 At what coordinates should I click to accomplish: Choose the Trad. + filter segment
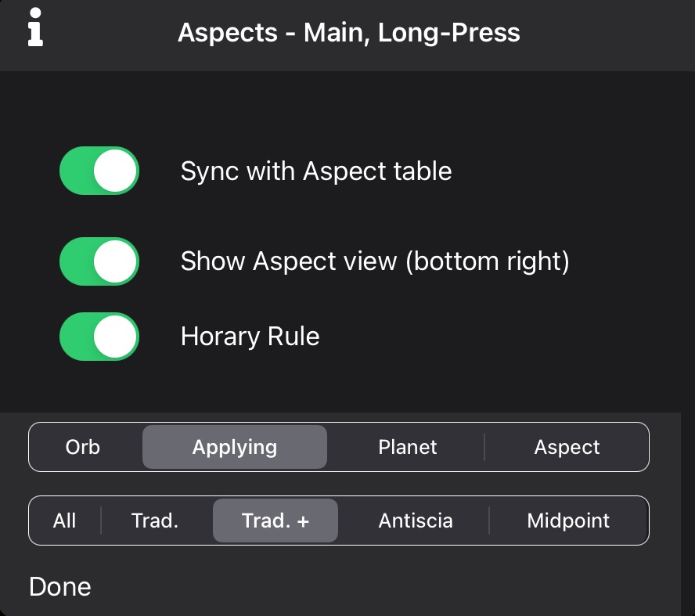tap(275, 521)
